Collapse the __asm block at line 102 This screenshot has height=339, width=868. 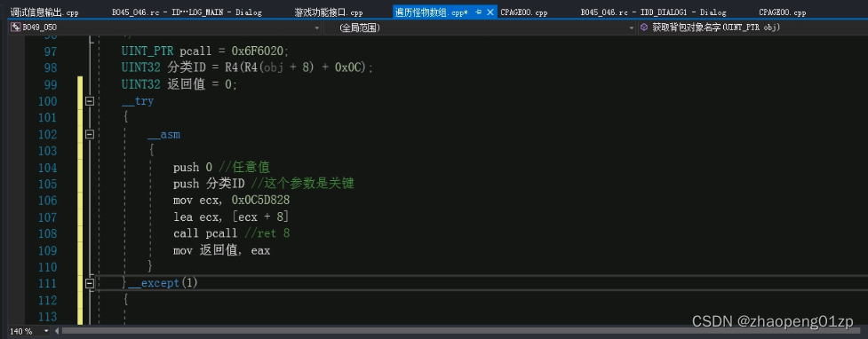pyautogui.click(x=89, y=134)
